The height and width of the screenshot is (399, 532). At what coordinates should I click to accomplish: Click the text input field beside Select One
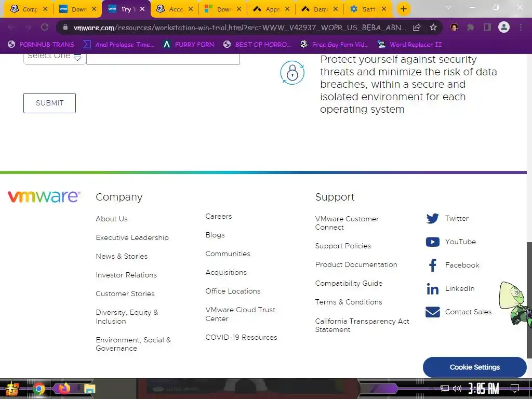click(x=163, y=58)
